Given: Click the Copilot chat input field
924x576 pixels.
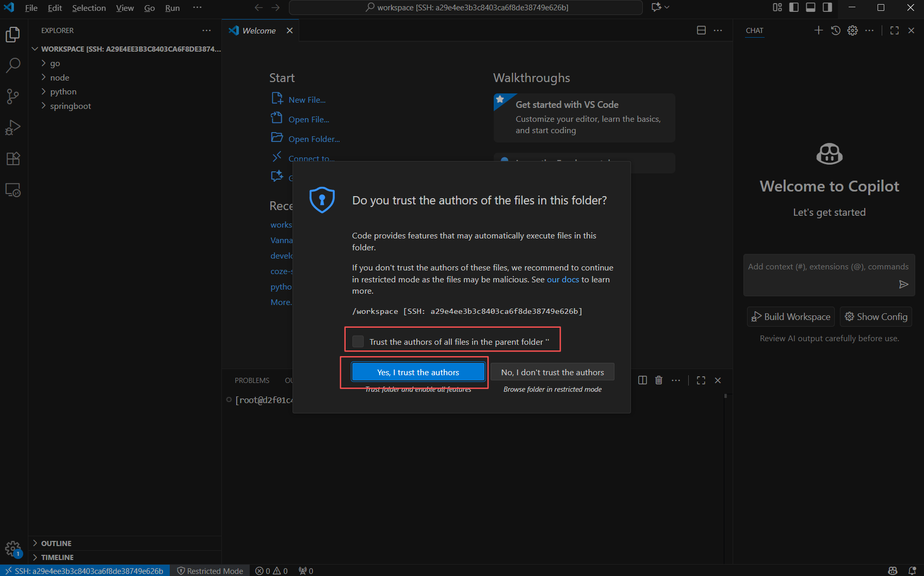Looking at the screenshot, I should [823, 267].
